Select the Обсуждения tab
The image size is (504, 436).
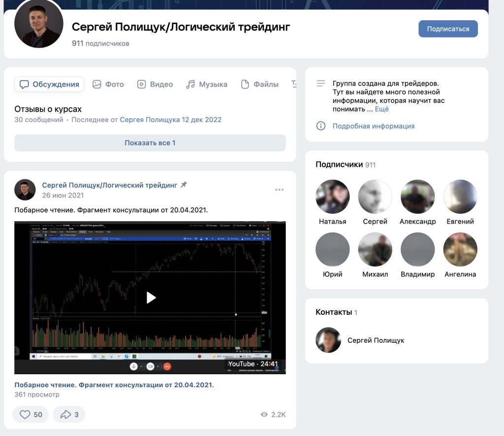click(x=49, y=84)
